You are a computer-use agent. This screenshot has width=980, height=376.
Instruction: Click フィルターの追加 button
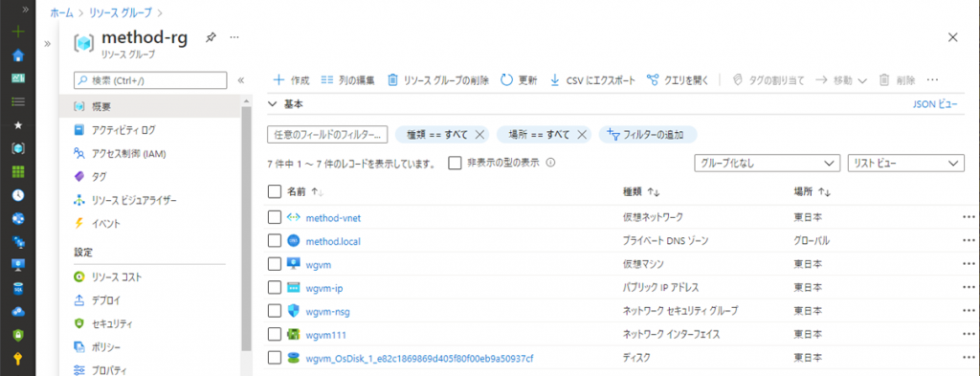648,134
